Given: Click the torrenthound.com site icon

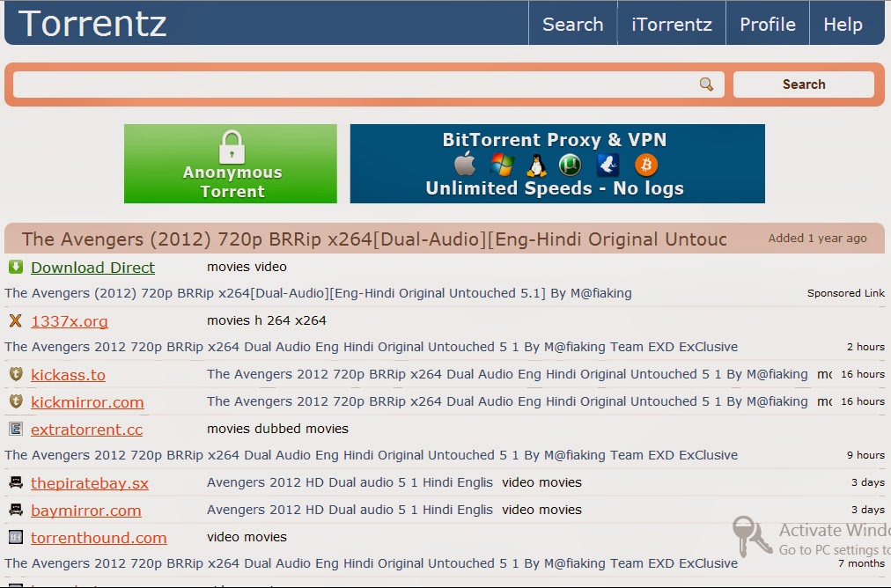Looking at the screenshot, I should (x=16, y=537).
